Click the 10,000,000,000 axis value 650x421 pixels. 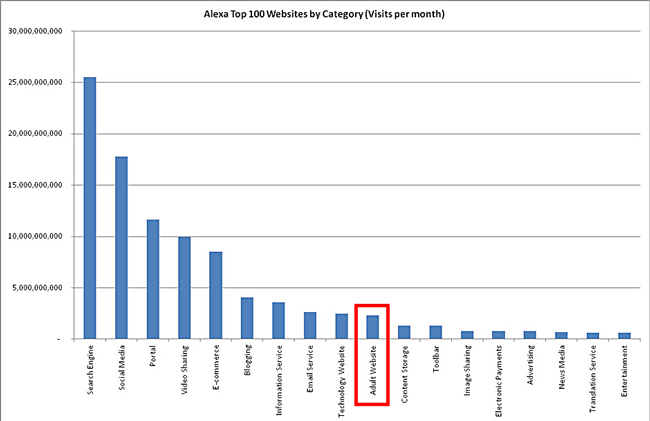35,237
